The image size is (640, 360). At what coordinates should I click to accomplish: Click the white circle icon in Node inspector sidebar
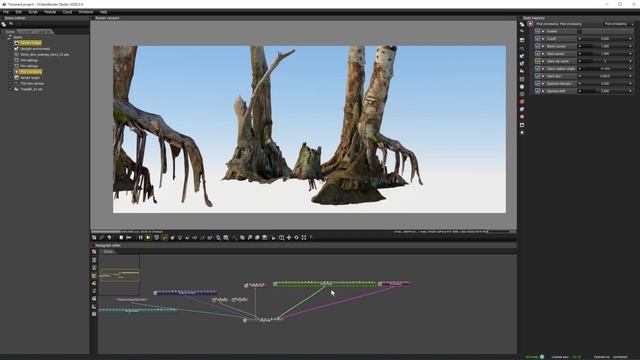tap(522, 87)
